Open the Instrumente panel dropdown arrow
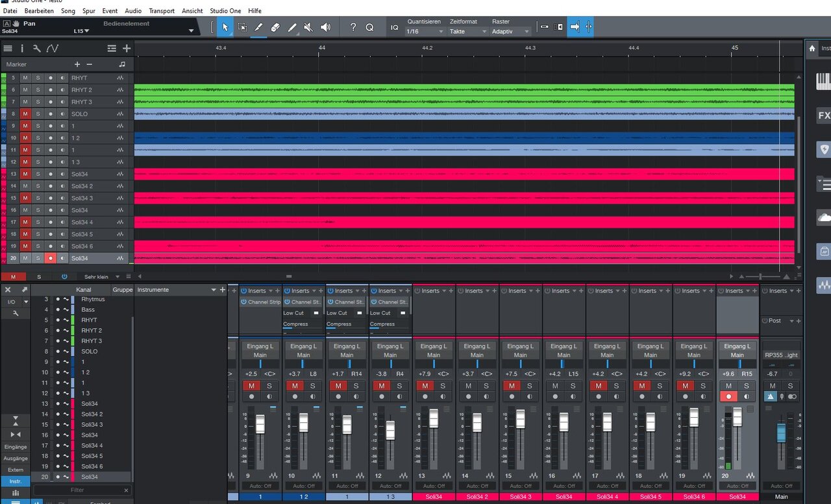The height and width of the screenshot is (504, 831). tap(213, 290)
